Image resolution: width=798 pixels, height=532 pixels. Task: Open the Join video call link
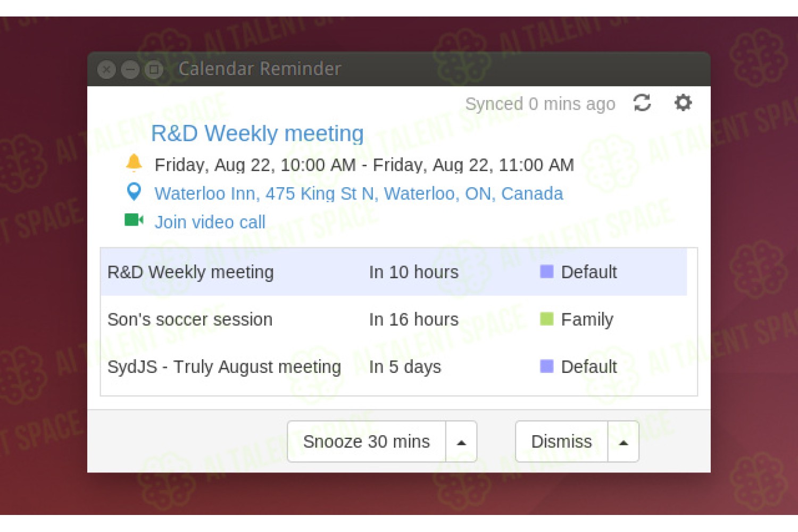(x=210, y=222)
